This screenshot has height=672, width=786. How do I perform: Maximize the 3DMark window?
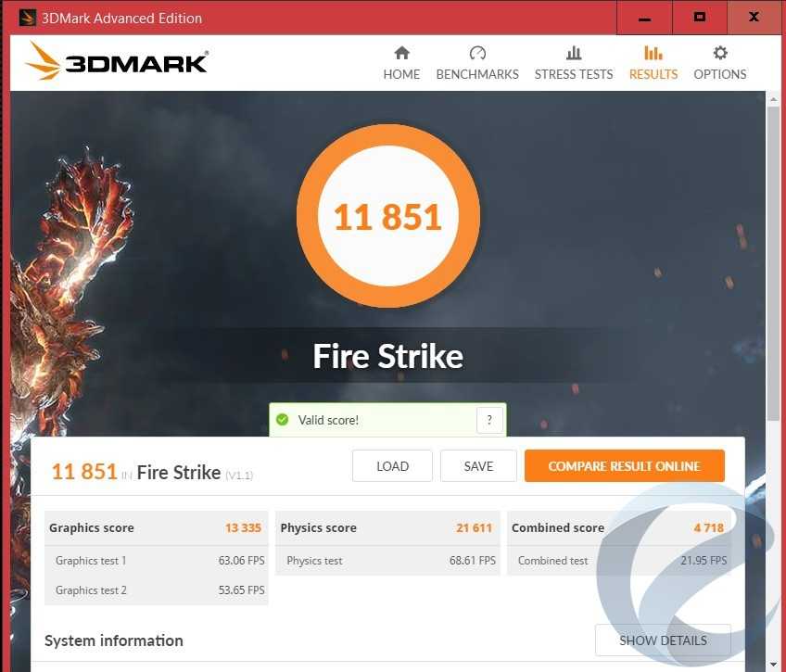[700, 18]
